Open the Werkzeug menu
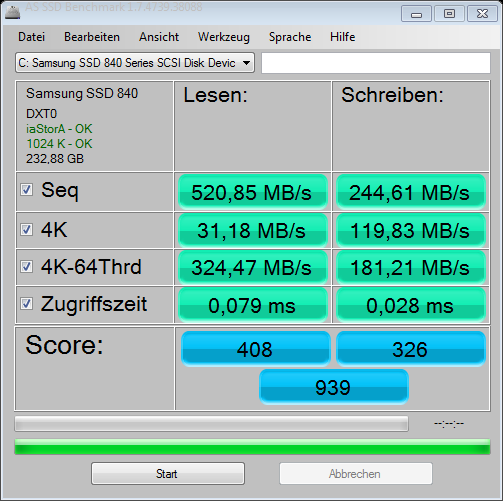The image size is (503, 501). [x=224, y=37]
